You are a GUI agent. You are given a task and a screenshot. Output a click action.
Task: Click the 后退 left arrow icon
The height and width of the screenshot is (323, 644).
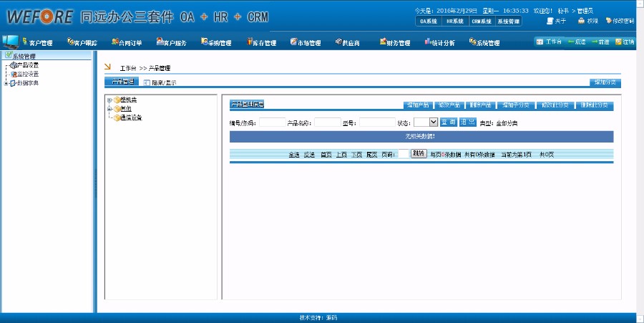pos(571,42)
